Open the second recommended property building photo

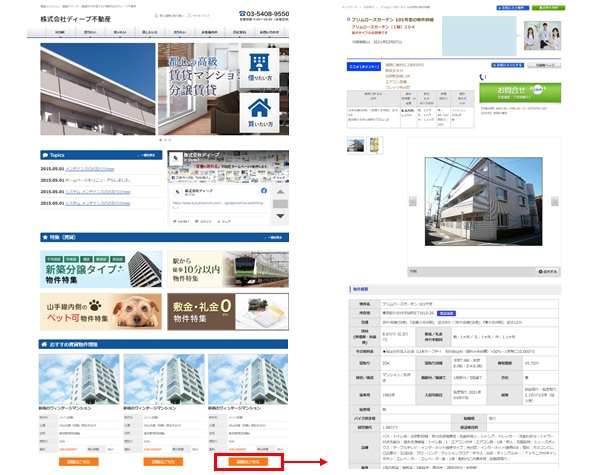164,379
